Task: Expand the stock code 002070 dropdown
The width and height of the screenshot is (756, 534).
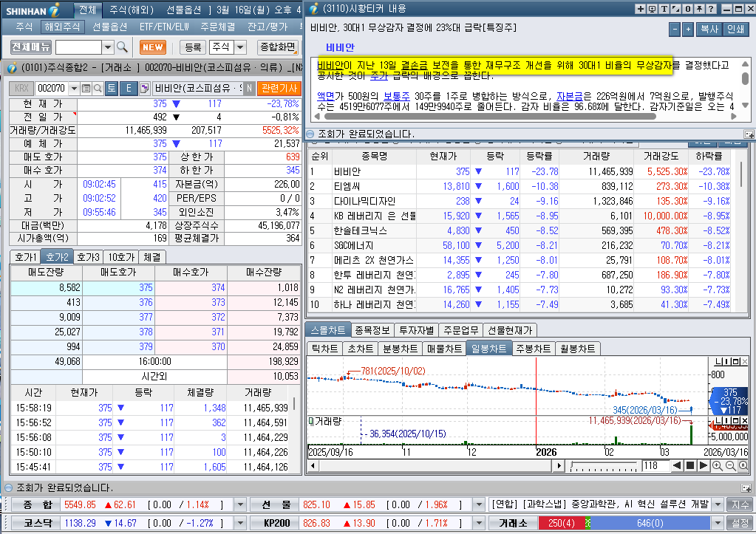Action: pos(74,88)
